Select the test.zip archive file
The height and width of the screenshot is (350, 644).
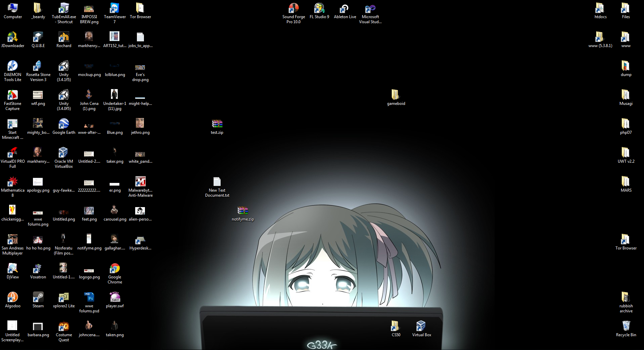pos(217,124)
